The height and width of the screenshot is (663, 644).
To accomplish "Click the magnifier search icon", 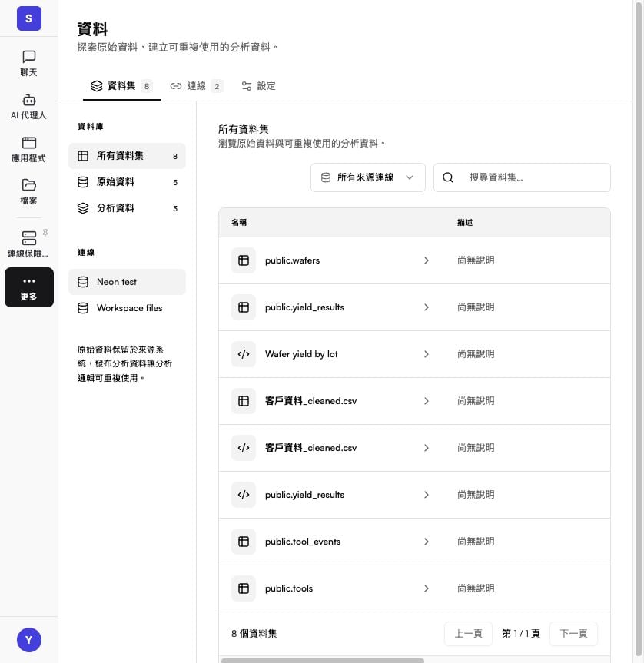I will tap(448, 177).
